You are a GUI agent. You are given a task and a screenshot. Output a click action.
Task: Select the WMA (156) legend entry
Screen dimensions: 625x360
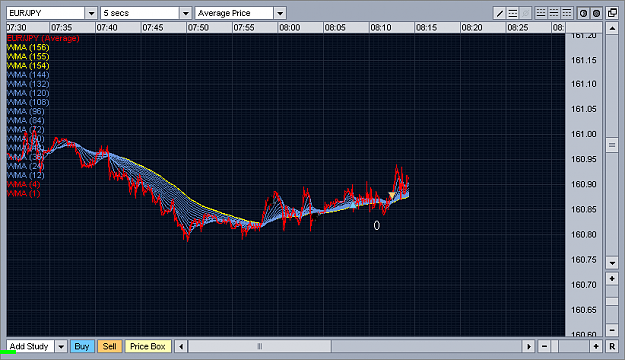(x=28, y=47)
